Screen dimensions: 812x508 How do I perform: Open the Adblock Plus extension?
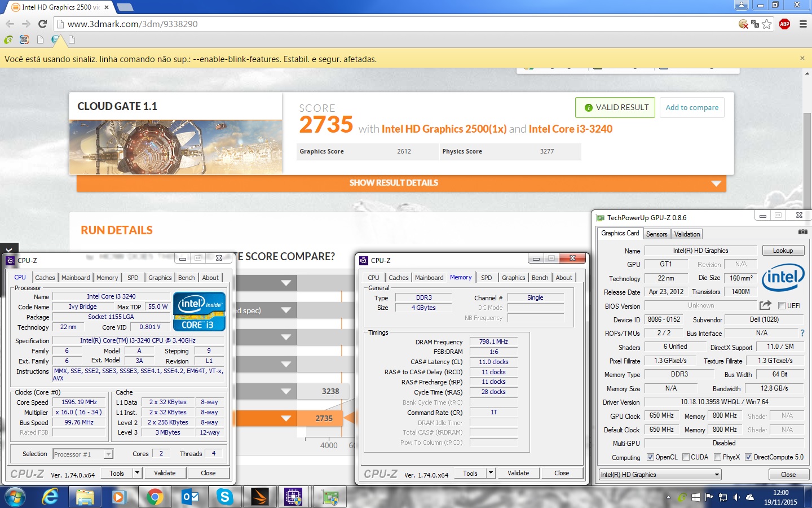coord(784,24)
